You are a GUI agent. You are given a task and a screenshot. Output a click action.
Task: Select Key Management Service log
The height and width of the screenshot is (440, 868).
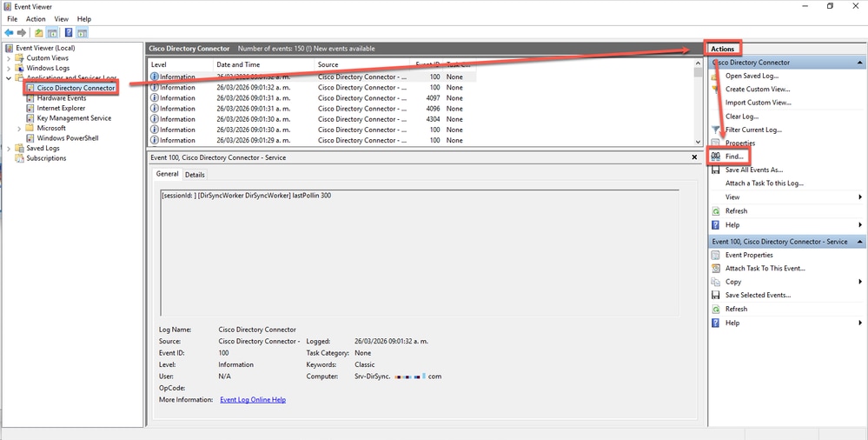74,118
